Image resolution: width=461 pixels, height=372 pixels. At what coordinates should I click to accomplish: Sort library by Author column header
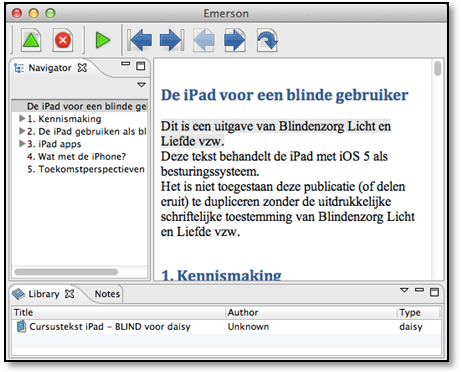click(311, 313)
